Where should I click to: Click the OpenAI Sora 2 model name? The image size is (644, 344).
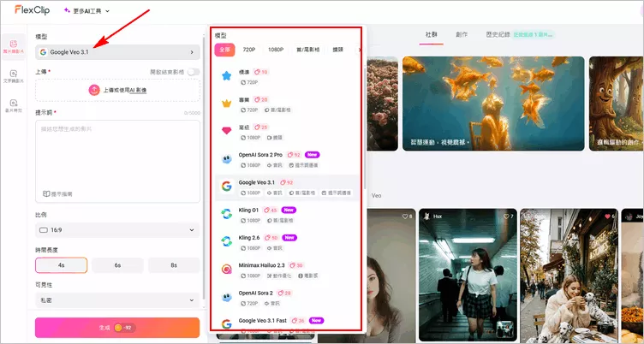coord(255,294)
